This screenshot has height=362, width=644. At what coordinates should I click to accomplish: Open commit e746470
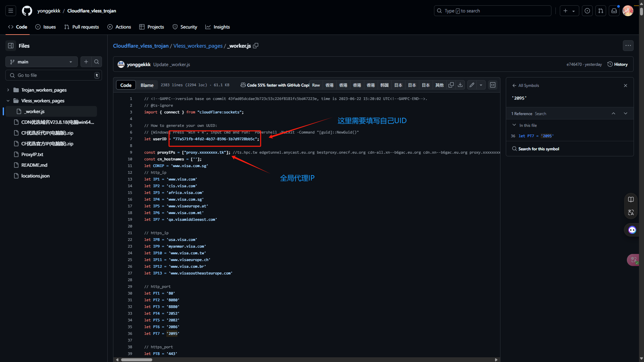coord(574,64)
